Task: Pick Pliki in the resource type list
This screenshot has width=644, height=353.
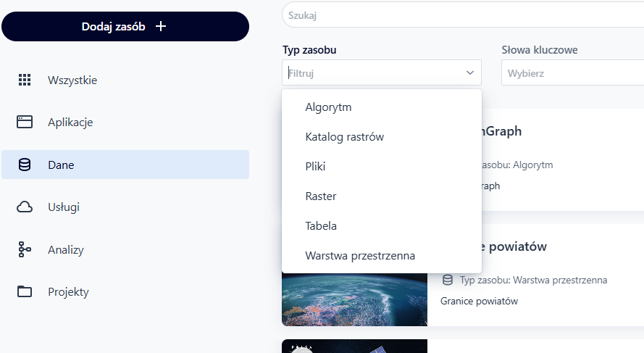Action: point(315,167)
